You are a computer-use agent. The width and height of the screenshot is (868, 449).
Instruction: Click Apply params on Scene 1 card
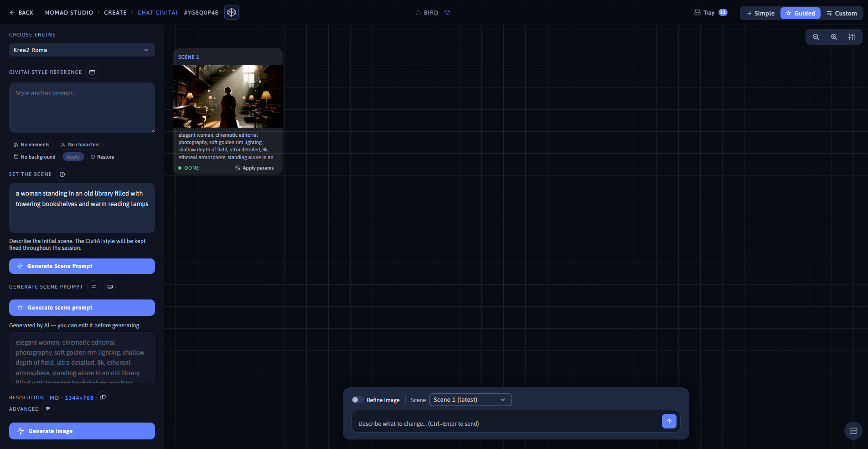click(x=254, y=168)
